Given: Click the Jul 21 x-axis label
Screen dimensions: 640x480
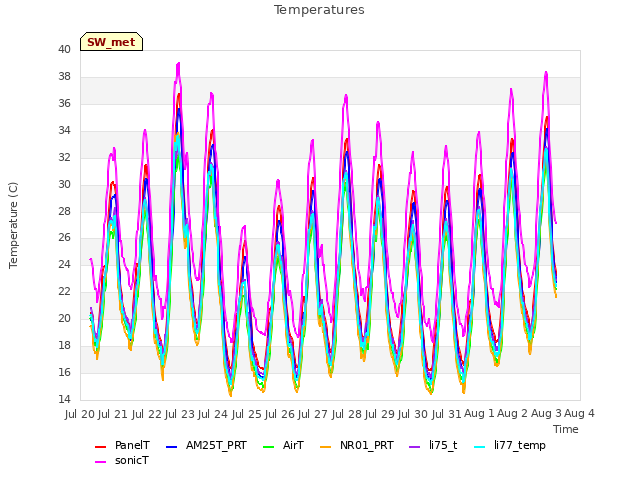Looking at the screenshot, I should coord(113,414).
